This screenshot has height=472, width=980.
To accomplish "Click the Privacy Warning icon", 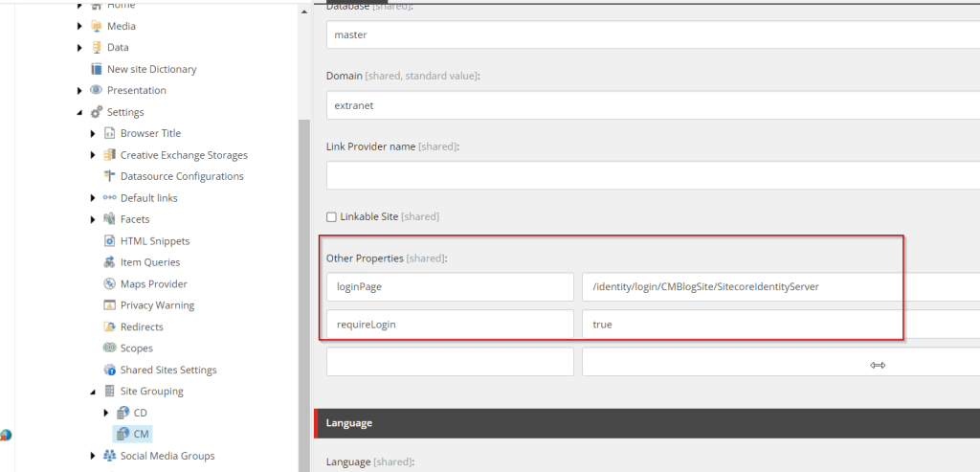I will [109, 305].
